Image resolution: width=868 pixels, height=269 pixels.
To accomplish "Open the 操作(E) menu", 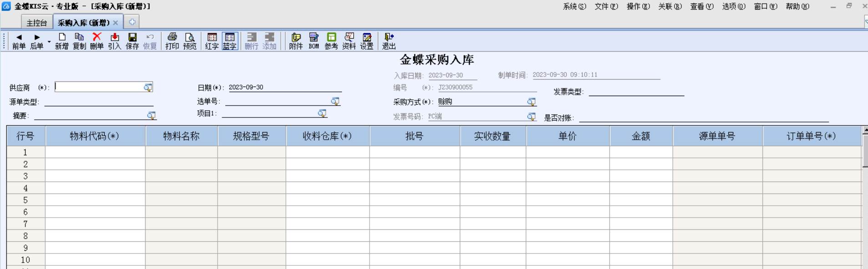I will click(x=638, y=6).
